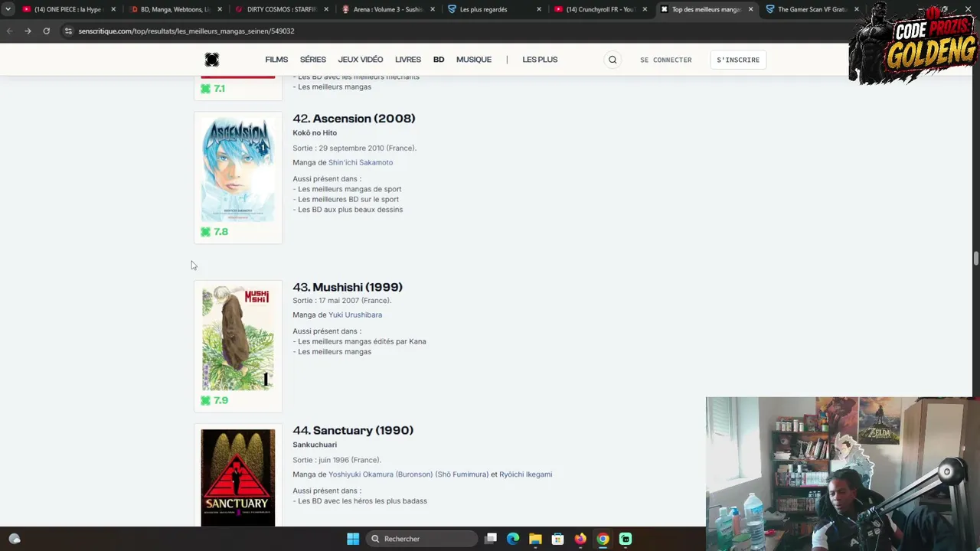This screenshot has width=980, height=551.
Task: Close the 'ONE PIECE : la Hype' tab
Action: [113, 9]
